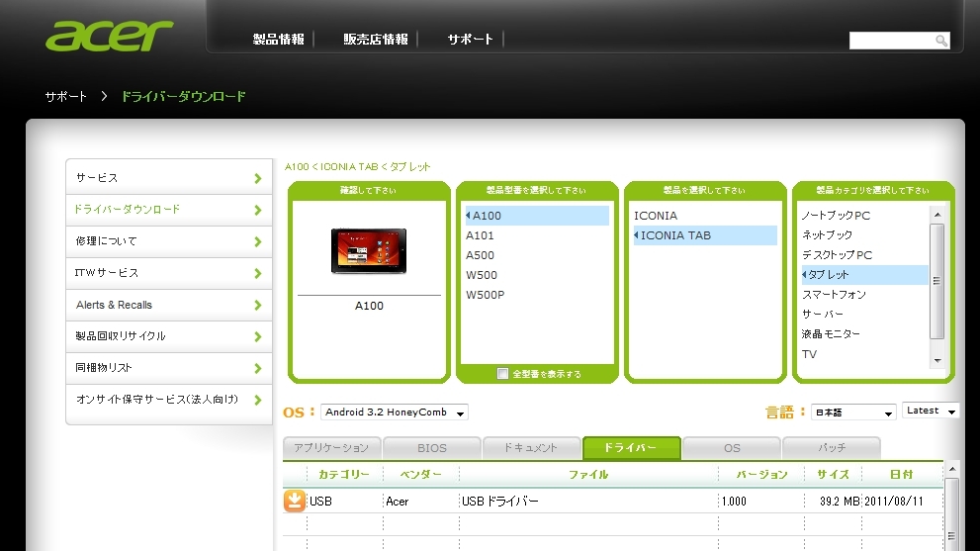Click the green arrow next to ドライバーダウンロード sidebar item

(x=257, y=210)
